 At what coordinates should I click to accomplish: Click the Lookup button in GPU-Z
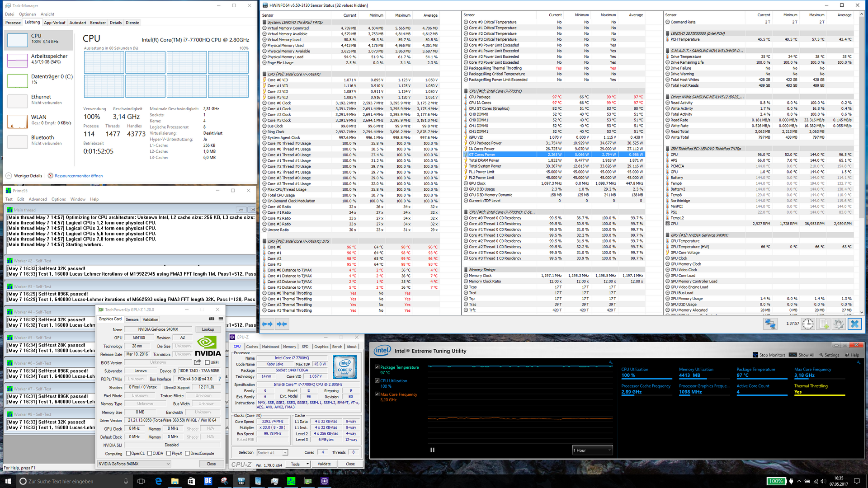point(208,329)
